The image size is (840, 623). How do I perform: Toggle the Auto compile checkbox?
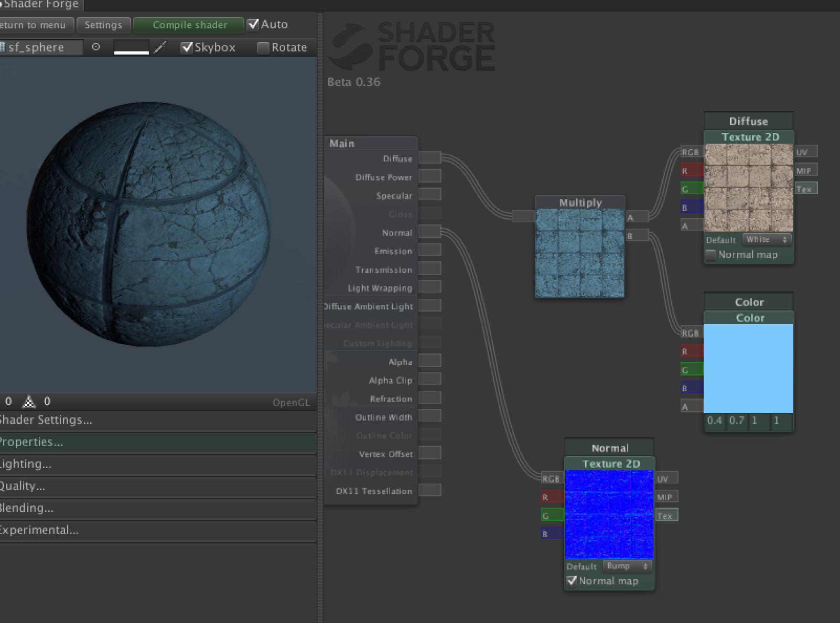pyautogui.click(x=253, y=24)
